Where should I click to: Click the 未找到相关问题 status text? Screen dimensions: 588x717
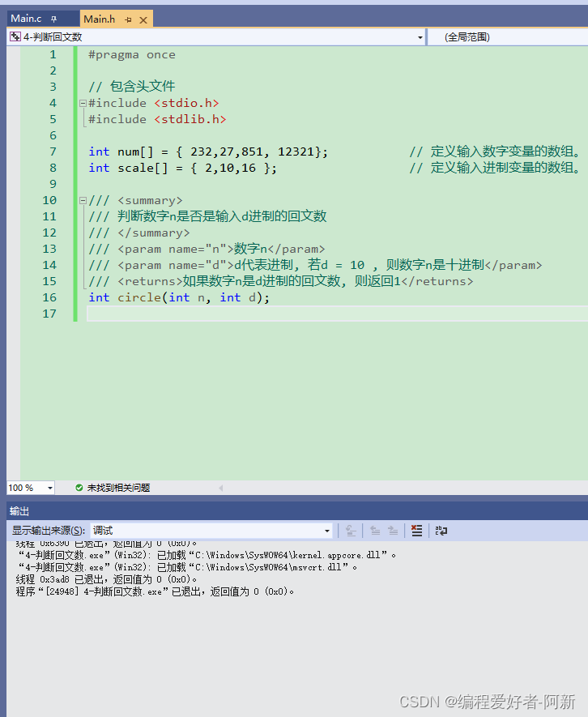(x=118, y=488)
